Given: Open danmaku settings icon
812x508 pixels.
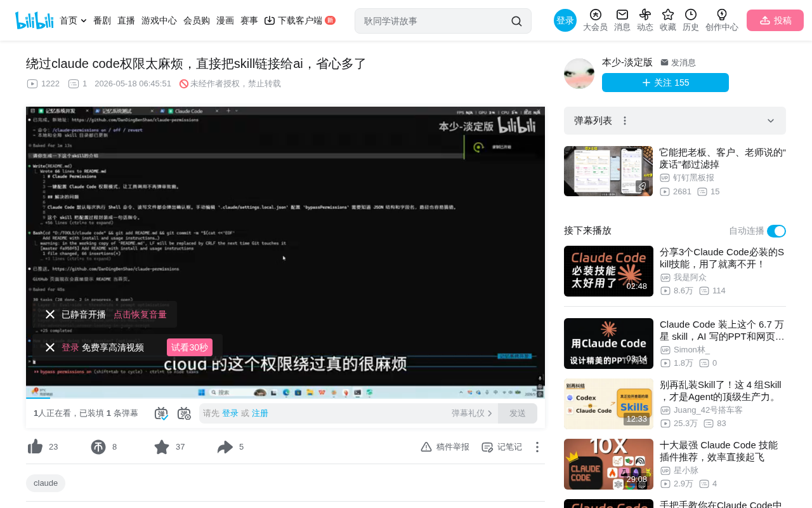Looking at the screenshot, I should (184, 413).
